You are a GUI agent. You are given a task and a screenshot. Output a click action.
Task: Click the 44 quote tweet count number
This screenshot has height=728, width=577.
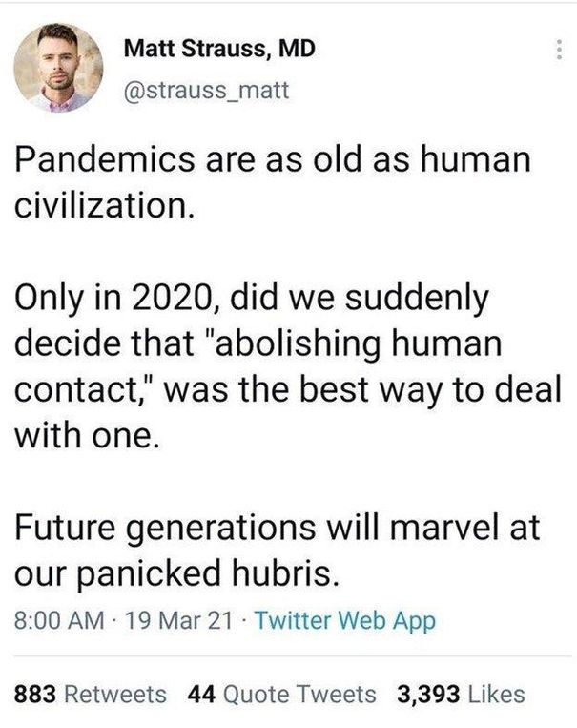pyautogui.click(x=199, y=694)
